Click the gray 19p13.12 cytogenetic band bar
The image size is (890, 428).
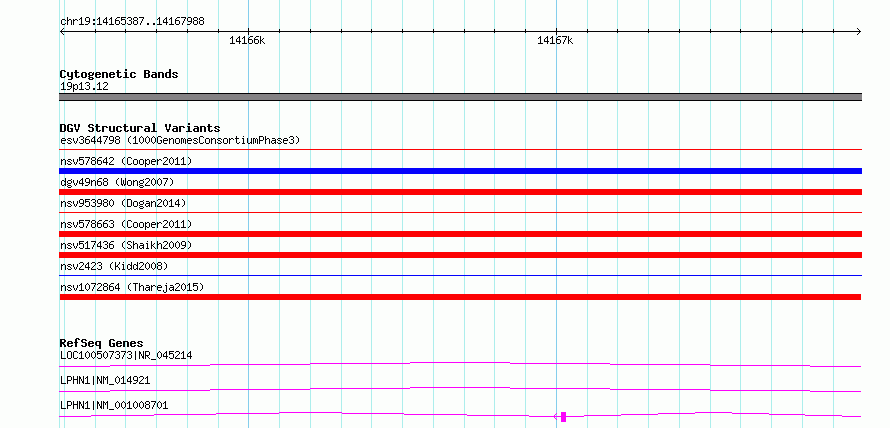point(460,97)
